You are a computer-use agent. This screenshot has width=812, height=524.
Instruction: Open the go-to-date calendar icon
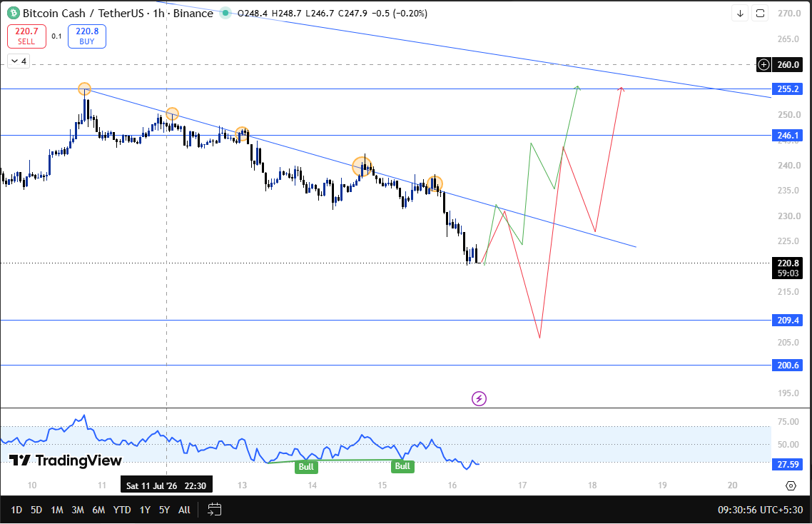(x=214, y=510)
